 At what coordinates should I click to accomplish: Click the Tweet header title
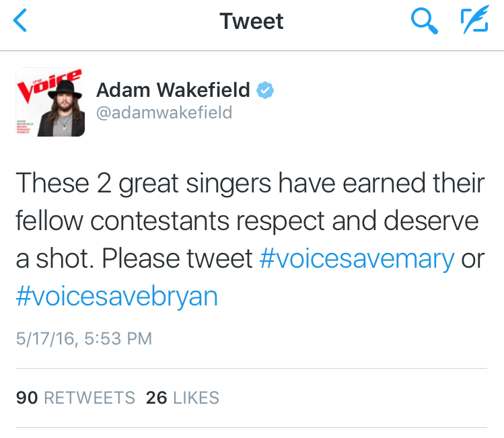[252, 22]
